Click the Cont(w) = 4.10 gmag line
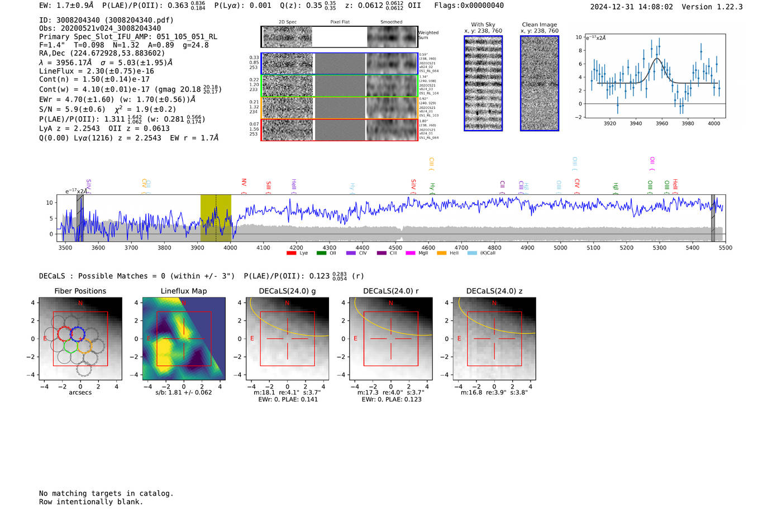 [131, 89]
